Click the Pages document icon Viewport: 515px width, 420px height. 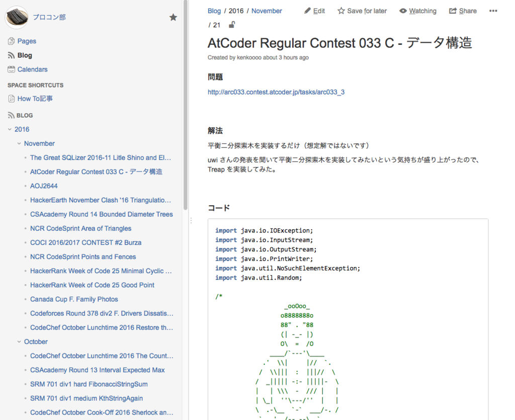pyautogui.click(x=11, y=41)
